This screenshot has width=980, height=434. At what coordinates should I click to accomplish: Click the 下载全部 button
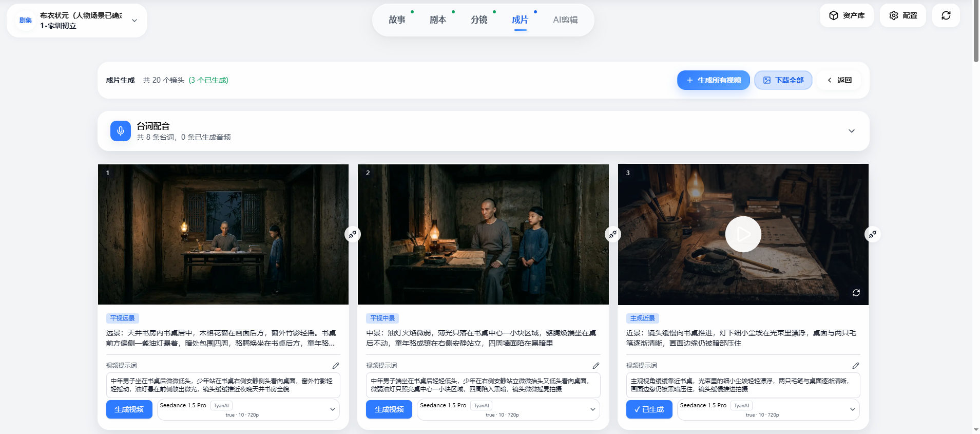[783, 80]
